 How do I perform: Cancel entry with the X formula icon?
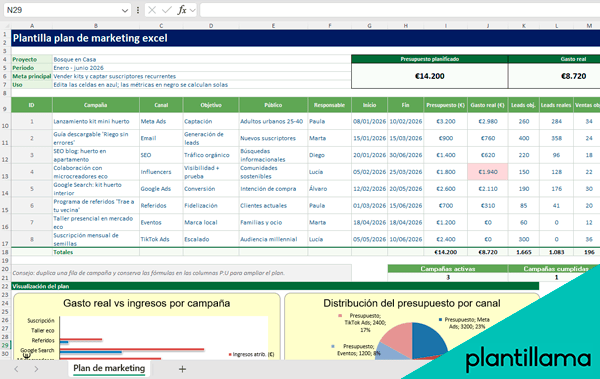click(x=152, y=10)
